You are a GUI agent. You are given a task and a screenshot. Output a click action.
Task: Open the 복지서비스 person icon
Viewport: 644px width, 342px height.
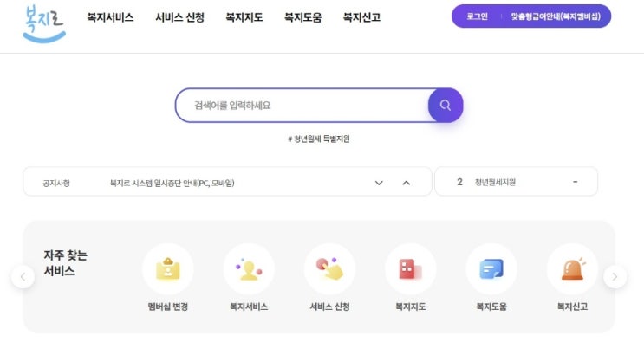pyautogui.click(x=249, y=269)
